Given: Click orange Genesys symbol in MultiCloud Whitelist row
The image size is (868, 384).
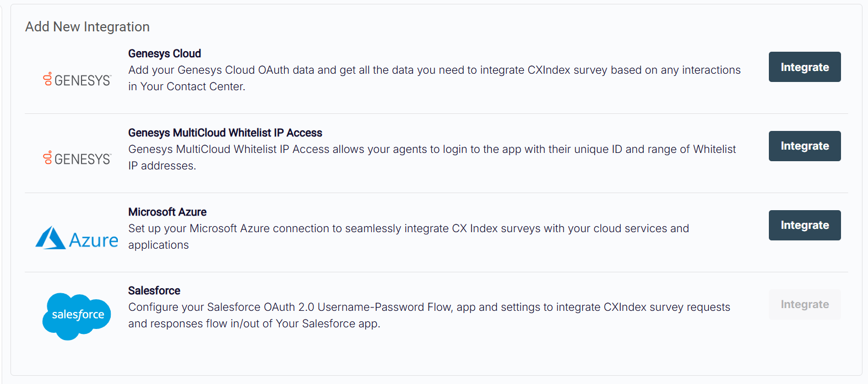Looking at the screenshot, I should 48,158.
